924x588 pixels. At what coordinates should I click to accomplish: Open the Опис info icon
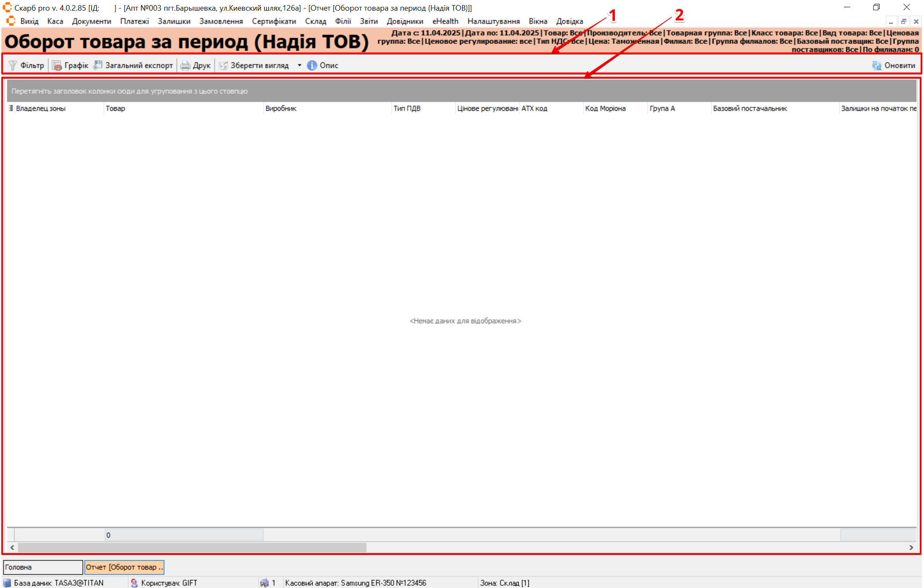pyautogui.click(x=312, y=65)
